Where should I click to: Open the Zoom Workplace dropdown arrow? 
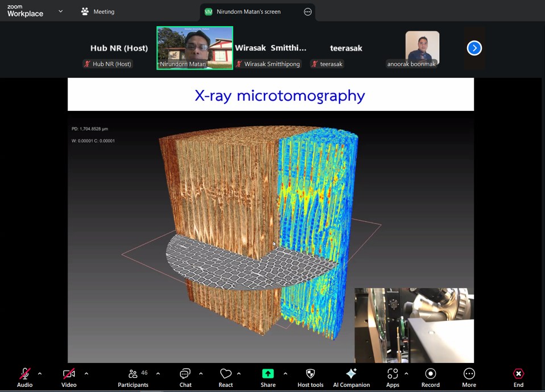pyautogui.click(x=60, y=11)
